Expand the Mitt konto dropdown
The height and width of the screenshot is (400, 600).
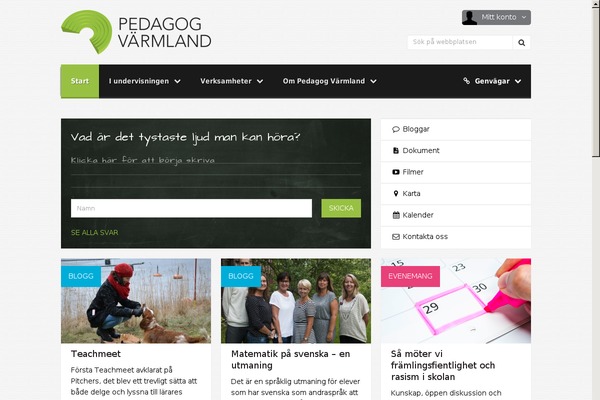coord(496,18)
